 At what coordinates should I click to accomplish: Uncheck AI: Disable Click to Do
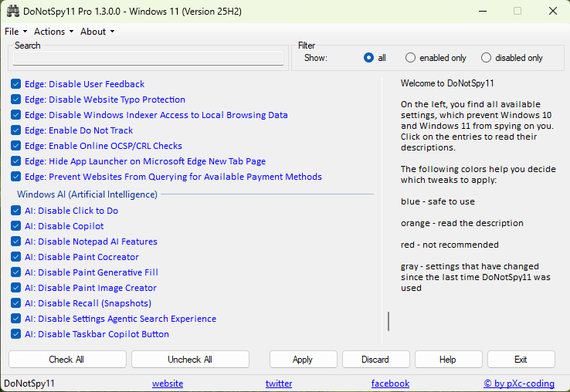(x=15, y=211)
